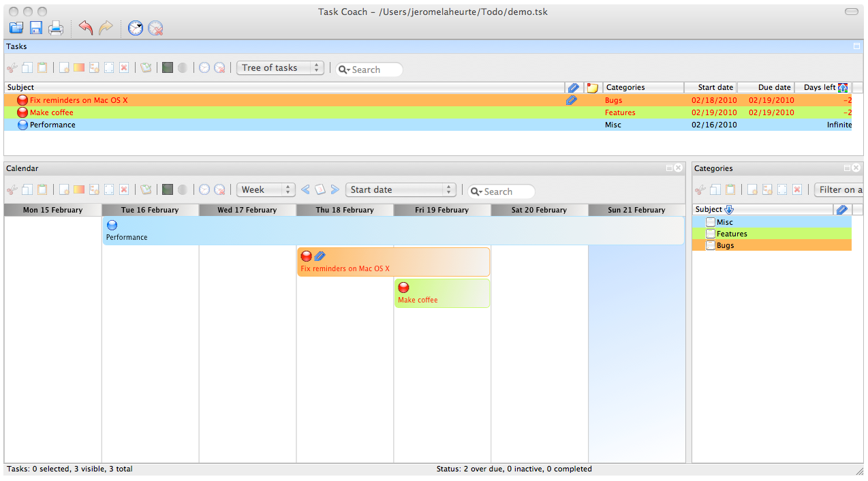Start tracking clock icon in Tasks toolbar
868x481 pixels.
coord(204,68)
